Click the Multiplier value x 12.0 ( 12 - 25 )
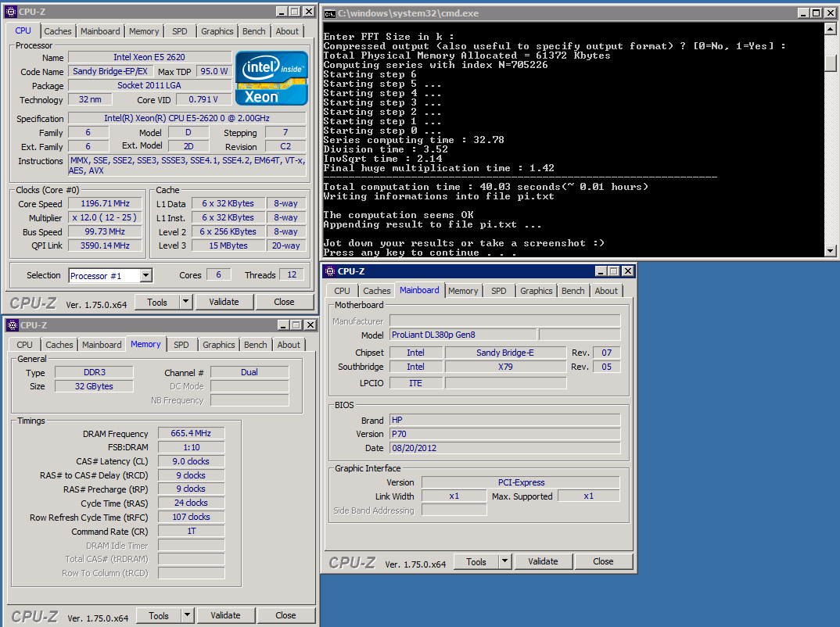This screenshot has height=627, width=840. [x=106, y=217]
